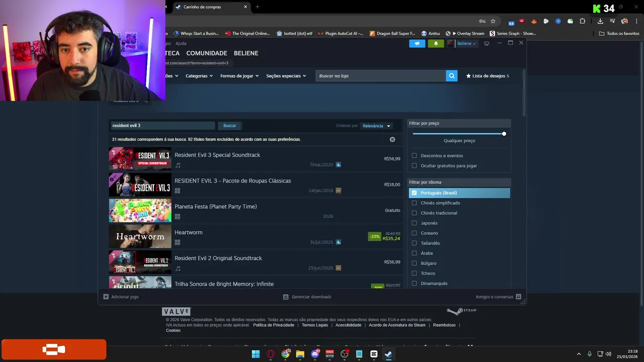Open BELIENE profile menu
The width and height of the screenshot is (644, 362).
tap(246, 53)
